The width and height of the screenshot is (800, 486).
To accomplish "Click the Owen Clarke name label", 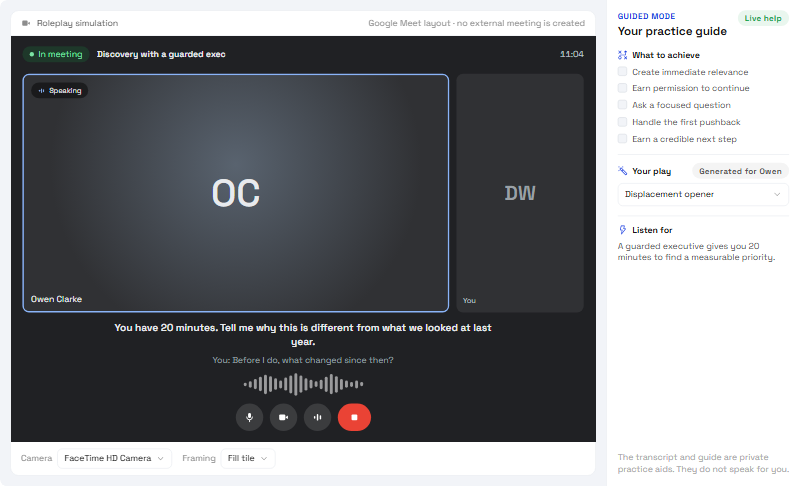I will tap(56, 299).
